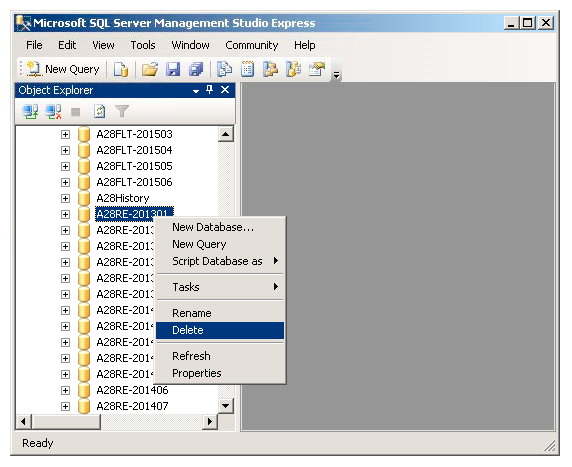
Task: Choose Delete from the context menu
Action: tap(220, 330)
